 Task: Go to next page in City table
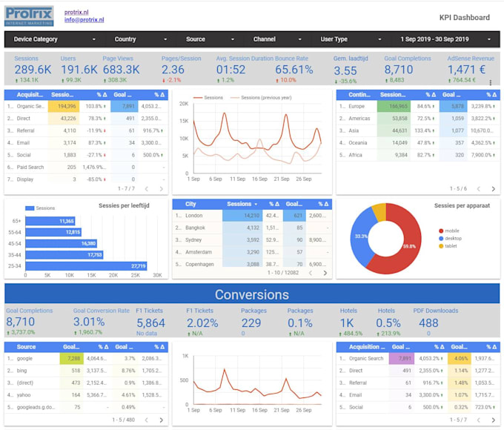pos(325,273)
